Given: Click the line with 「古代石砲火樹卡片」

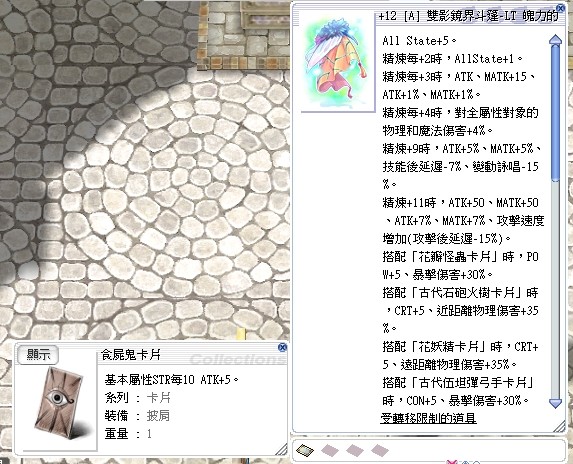Looking at the screenshot, I should pyautogui.click(x=460, y=293).
